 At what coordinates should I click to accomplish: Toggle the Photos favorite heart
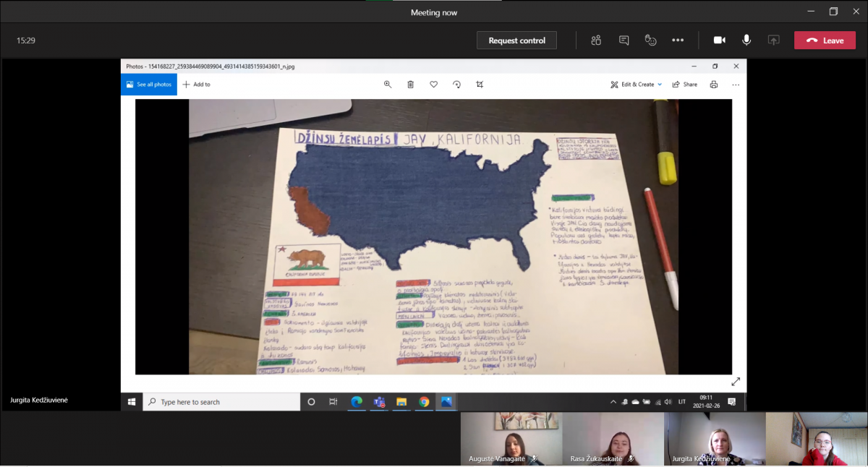(x=434, y=85)
